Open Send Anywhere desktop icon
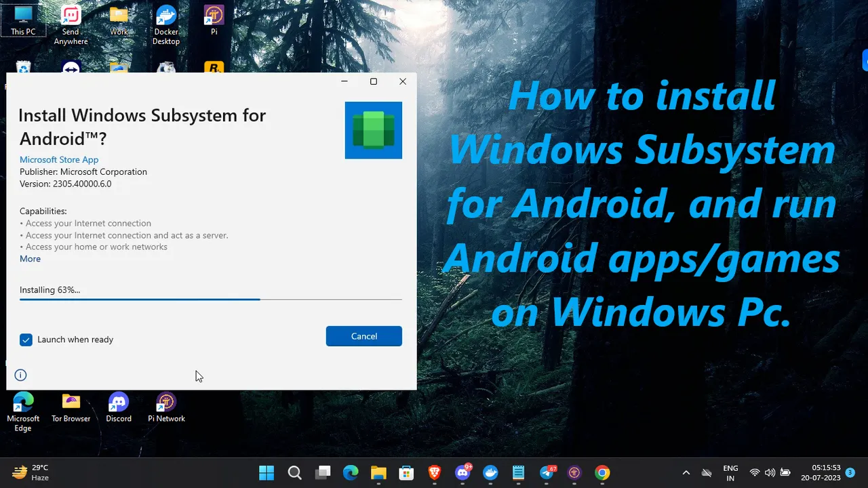Image resolution: width=868 pixels, height=488 pixels. 71,17
